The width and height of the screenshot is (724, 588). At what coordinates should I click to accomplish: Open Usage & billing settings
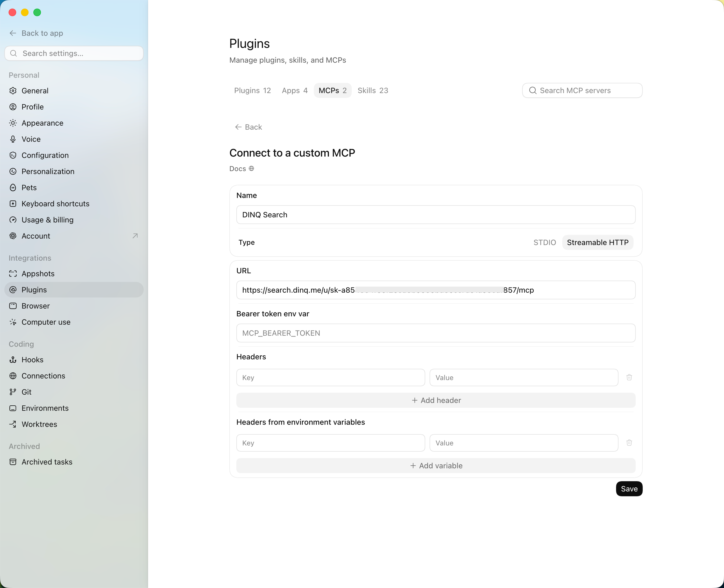coord(74,220)
